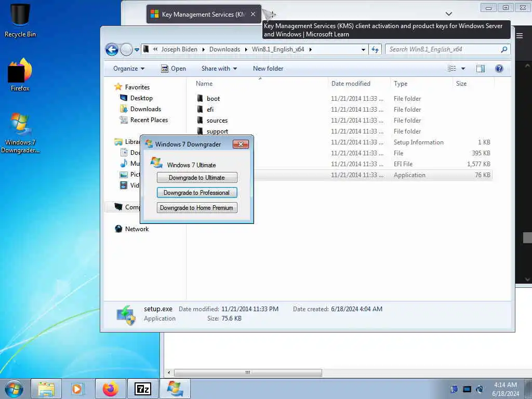Sort files by the Size column
Screen dimensions: 532x399
[x=461, y=84]
